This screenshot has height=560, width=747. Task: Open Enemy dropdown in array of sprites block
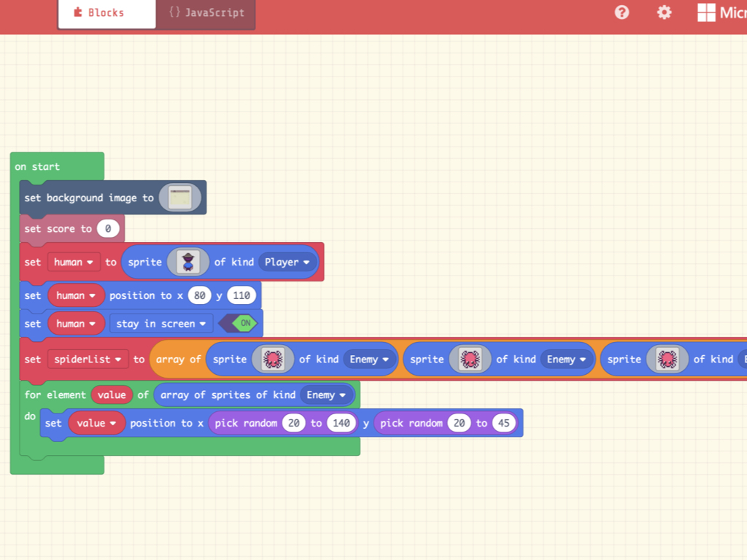(326, 394)
